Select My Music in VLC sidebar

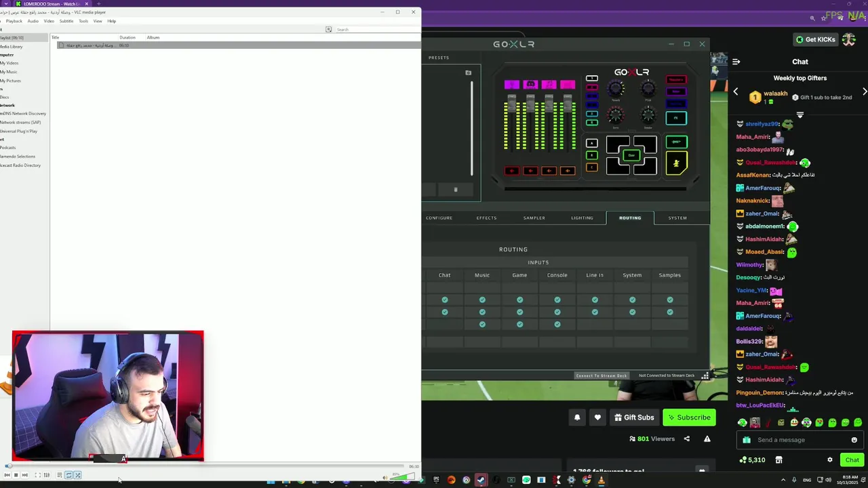click(9, 72)
